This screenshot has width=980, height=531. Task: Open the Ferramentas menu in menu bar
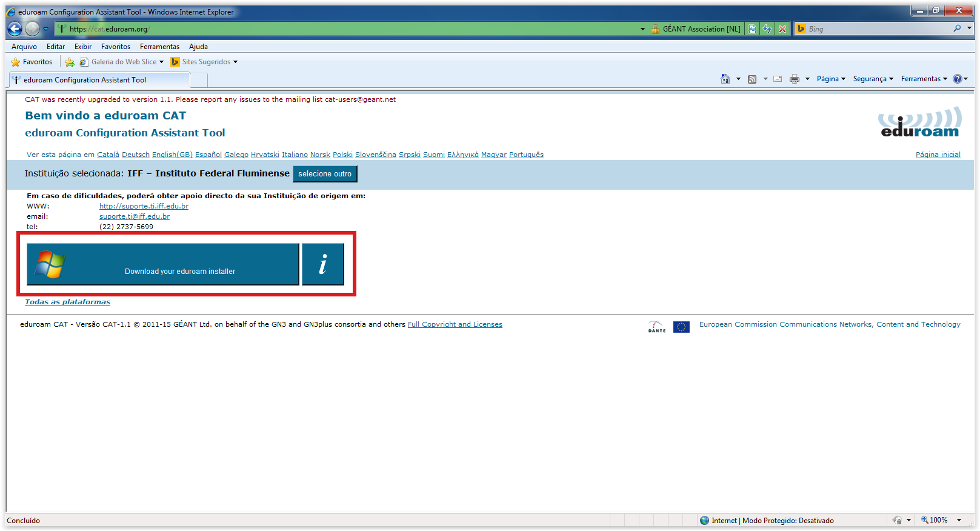(159, 47)
